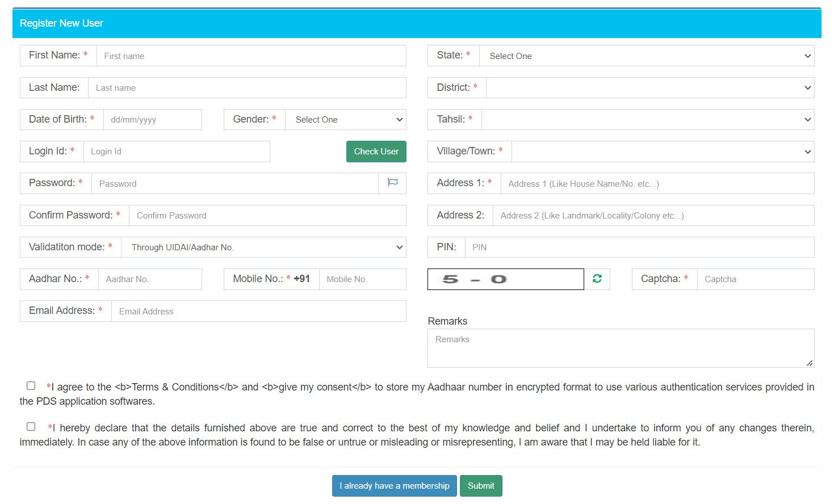
Task: Open the District dropdown
Action: pyautogui.click(x=647, y=87)
